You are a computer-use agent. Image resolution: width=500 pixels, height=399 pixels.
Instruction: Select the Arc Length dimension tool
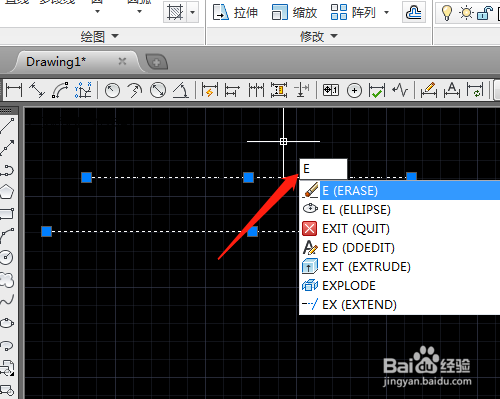point(60,90)
